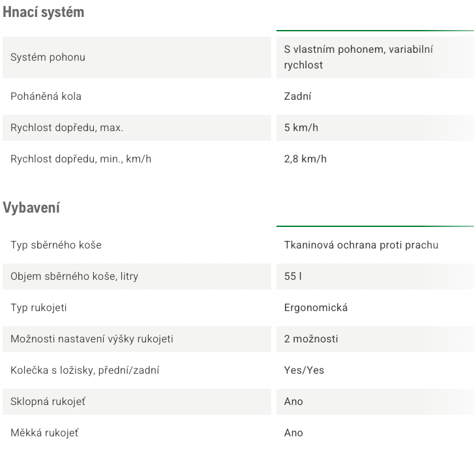
Task: Click the Rychlost dopředu, min., km/h label
Action: click(81, 159)
